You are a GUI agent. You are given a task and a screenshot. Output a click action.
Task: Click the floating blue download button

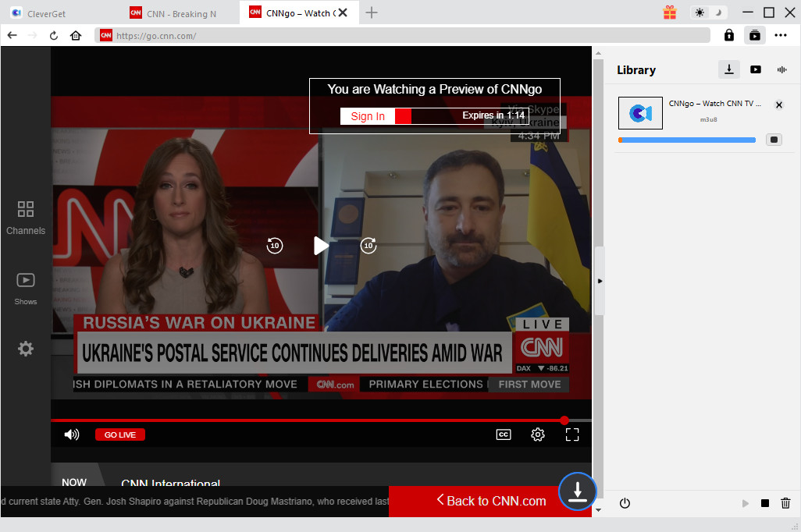coord(577,491)
